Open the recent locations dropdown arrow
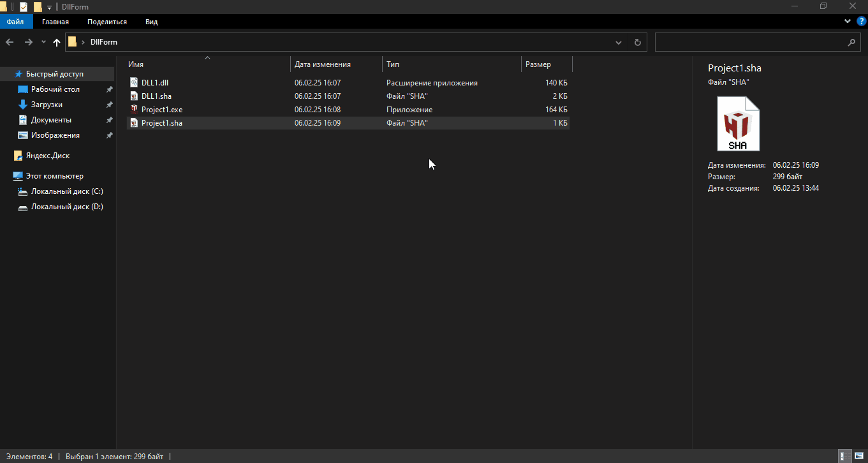 coord(43,42)
